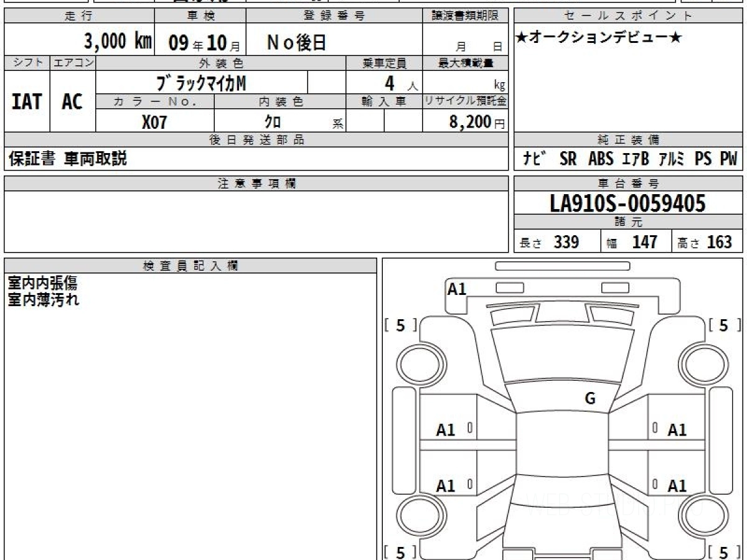The width and height of the screenshot is (747, 560).
Task: Click the seating capacity 4 人
Action: coord(401,83)
